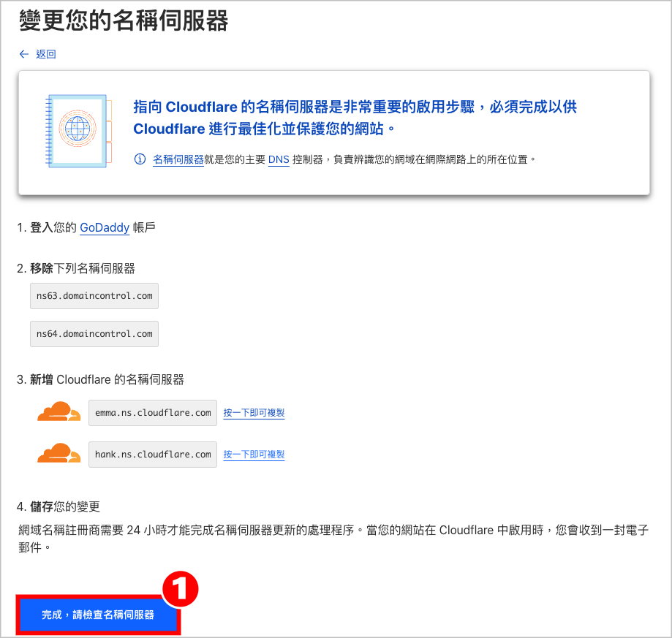This screenshot has height=638, width=672.
Task: Click the 2. 移除下列名稱伺服器 step text
Action: [x=76, y=268]
